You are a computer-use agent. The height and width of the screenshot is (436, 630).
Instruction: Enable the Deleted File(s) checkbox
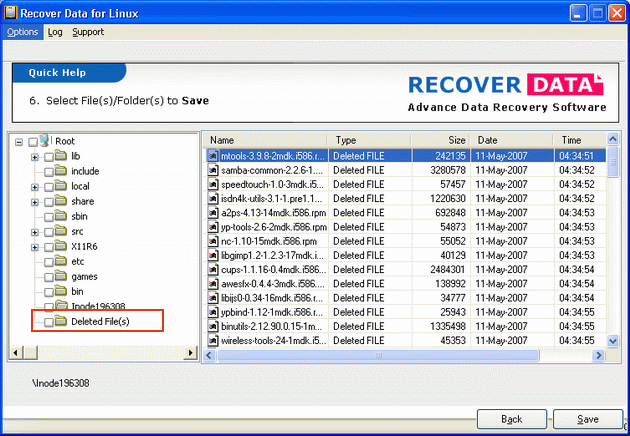48,321
